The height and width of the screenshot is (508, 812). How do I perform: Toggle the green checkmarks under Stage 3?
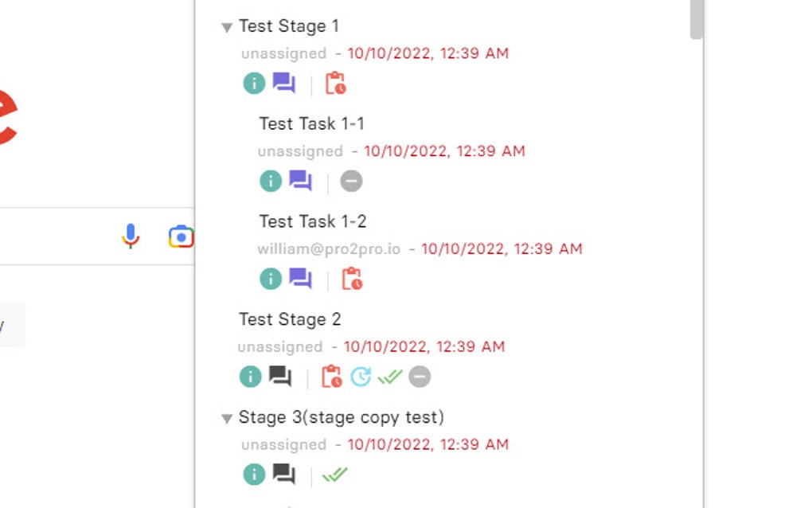(335, 474)
